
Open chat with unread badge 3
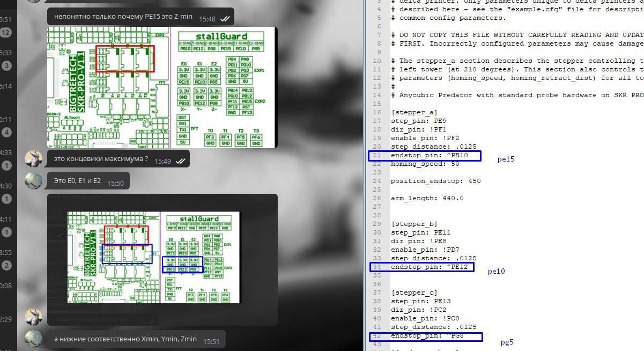(6, 66)
